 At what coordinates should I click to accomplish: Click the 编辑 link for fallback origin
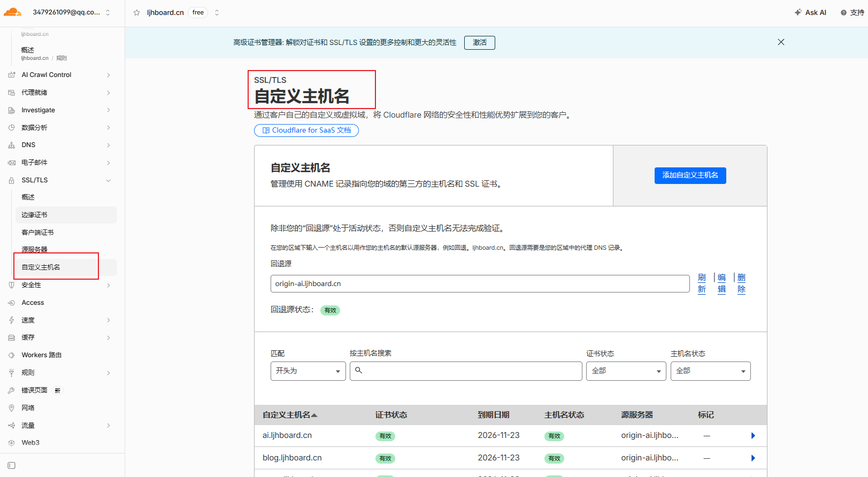[721, 283]
